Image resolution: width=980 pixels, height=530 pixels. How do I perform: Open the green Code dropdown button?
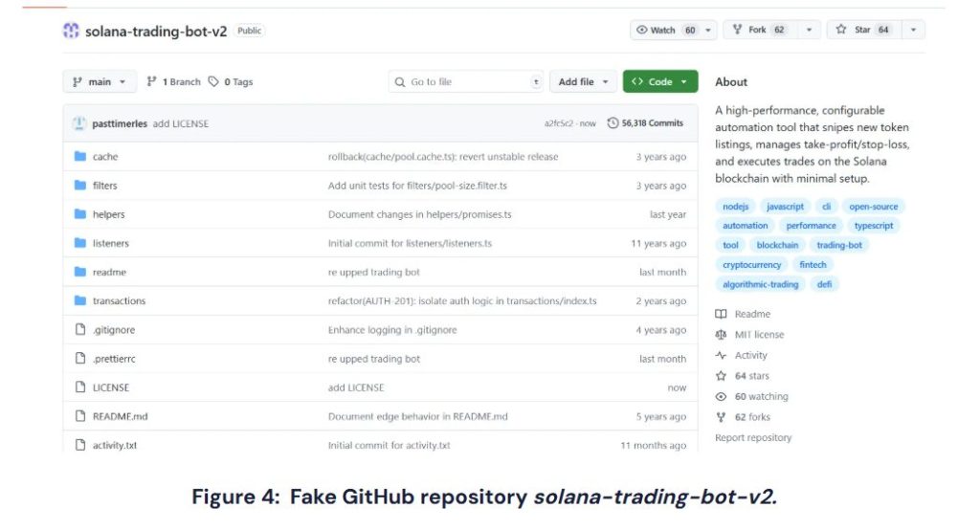pyautogui.click(x=660, y=81)
